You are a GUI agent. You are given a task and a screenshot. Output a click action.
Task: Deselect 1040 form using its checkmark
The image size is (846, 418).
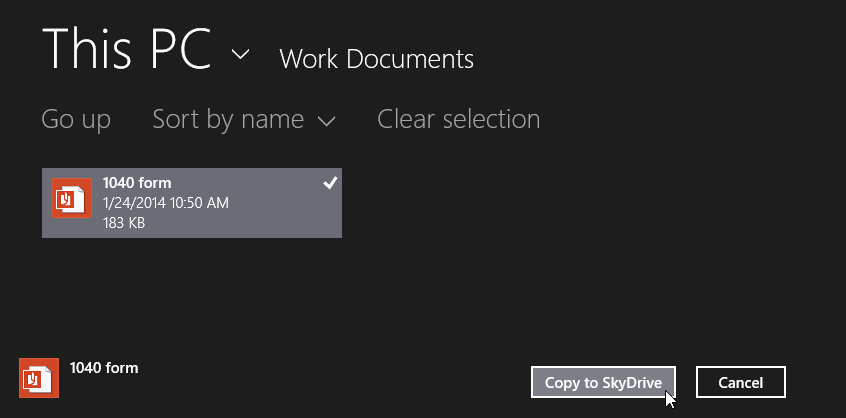point(330,182)
